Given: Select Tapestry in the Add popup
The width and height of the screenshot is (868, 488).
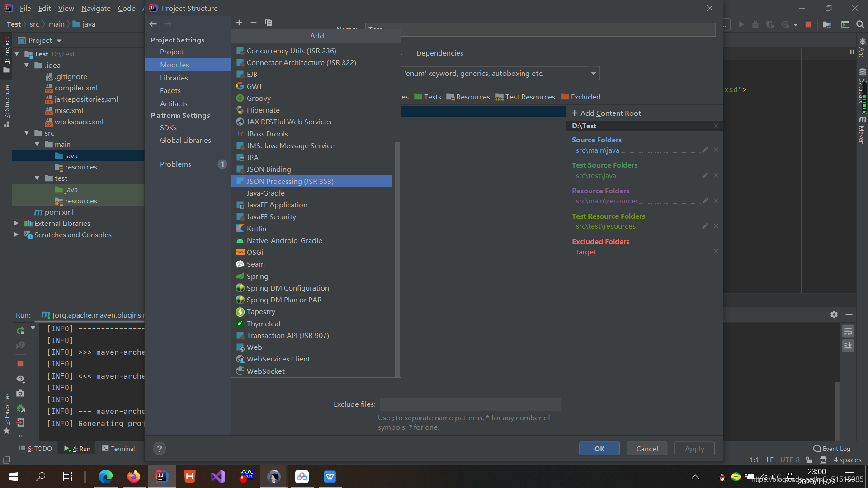Looking at the screenshot, I should pyautogui.click(x=312, y=311).
